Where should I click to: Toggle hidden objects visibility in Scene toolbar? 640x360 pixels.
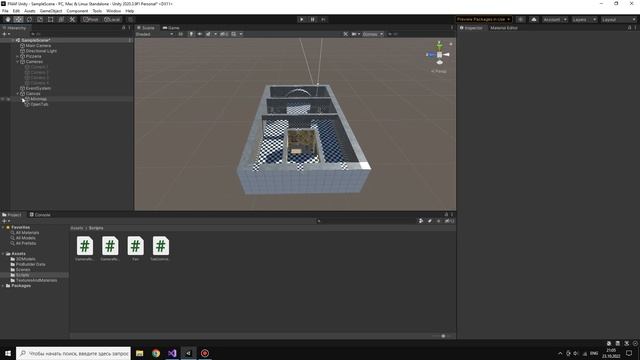click(224, 34)
